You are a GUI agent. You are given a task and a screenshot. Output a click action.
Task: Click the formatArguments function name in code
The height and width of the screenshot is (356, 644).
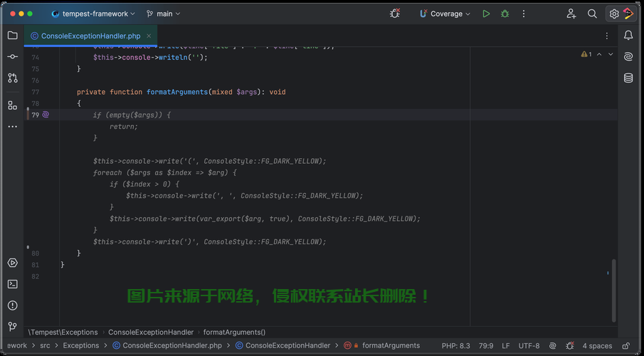177,92
